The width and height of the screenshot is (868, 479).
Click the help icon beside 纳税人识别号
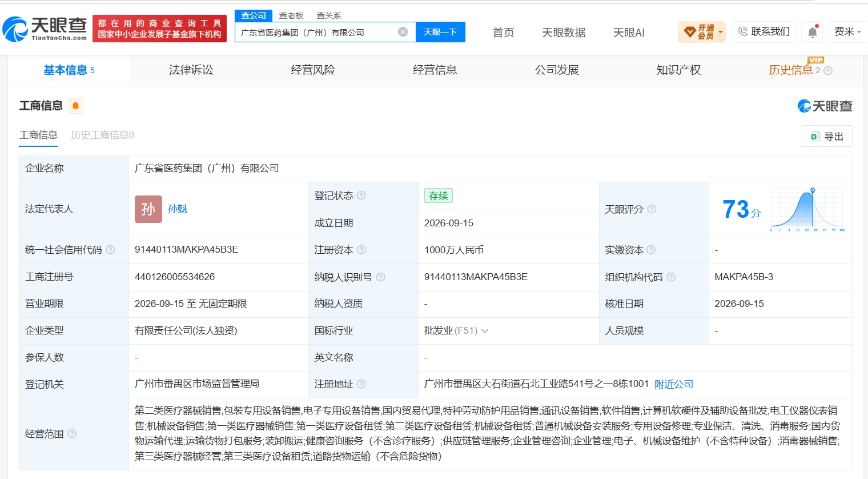tap(380, 277)
